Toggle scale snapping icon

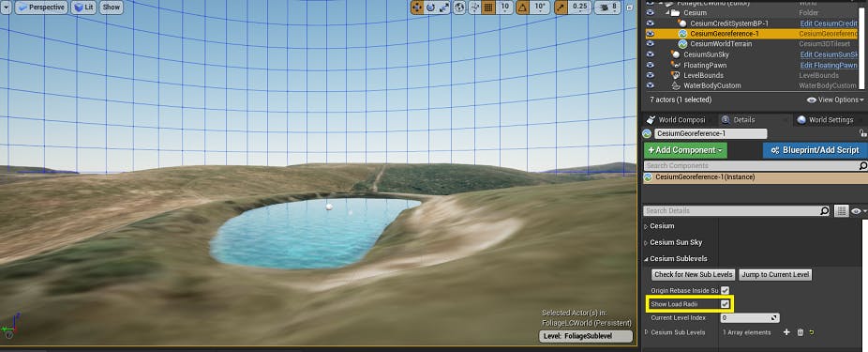(561, 8)
